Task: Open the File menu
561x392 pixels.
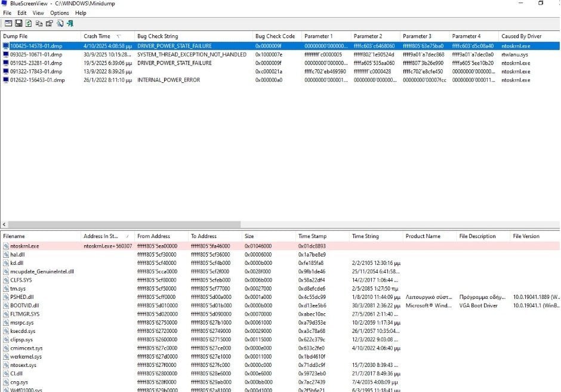Action: tap(7, 13)
